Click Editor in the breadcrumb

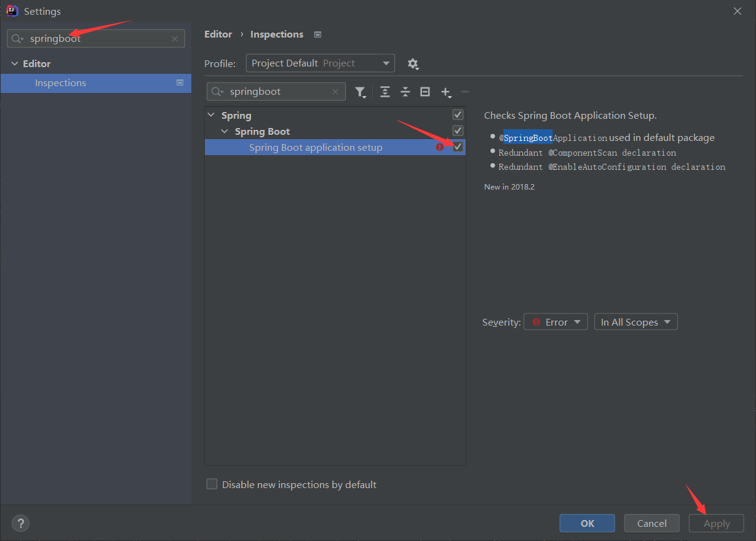tap(218, 34)
